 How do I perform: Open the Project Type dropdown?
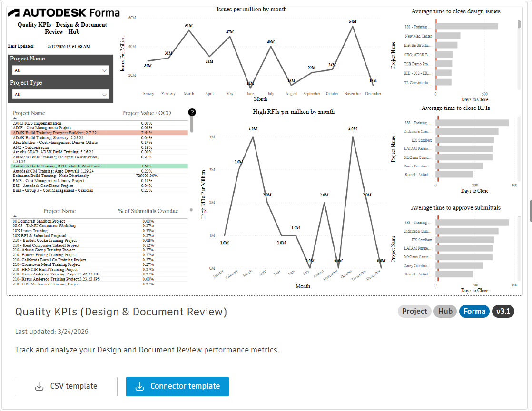click(60, 94)
